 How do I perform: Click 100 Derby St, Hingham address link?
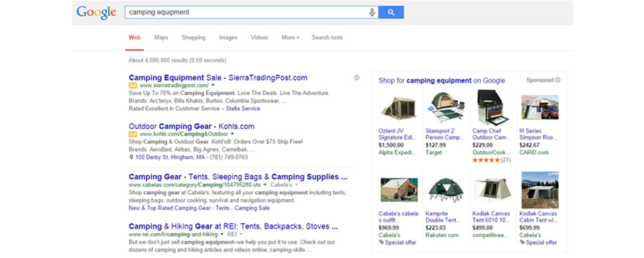click(171, 157)
